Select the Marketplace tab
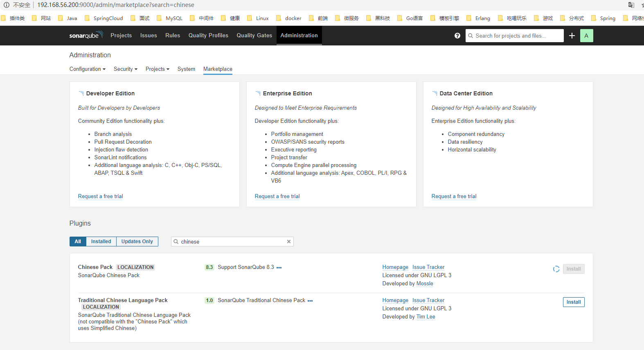The height and width of the screenshot is (350, 644). pos(218,69)
